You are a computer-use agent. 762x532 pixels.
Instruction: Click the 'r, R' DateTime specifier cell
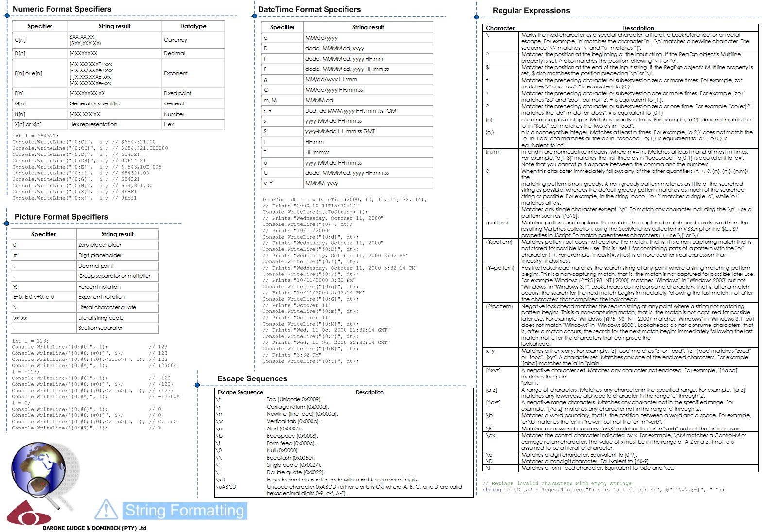(282, 111)
